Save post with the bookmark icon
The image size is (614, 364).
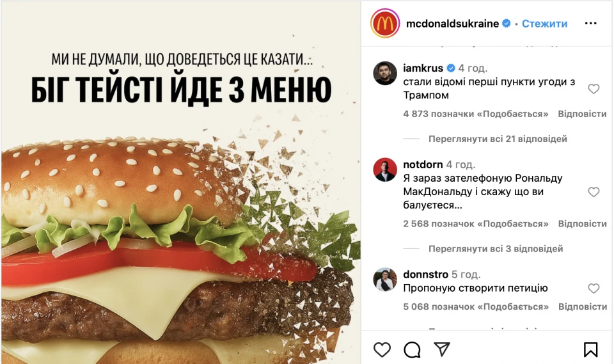click(x=590, y=349)
